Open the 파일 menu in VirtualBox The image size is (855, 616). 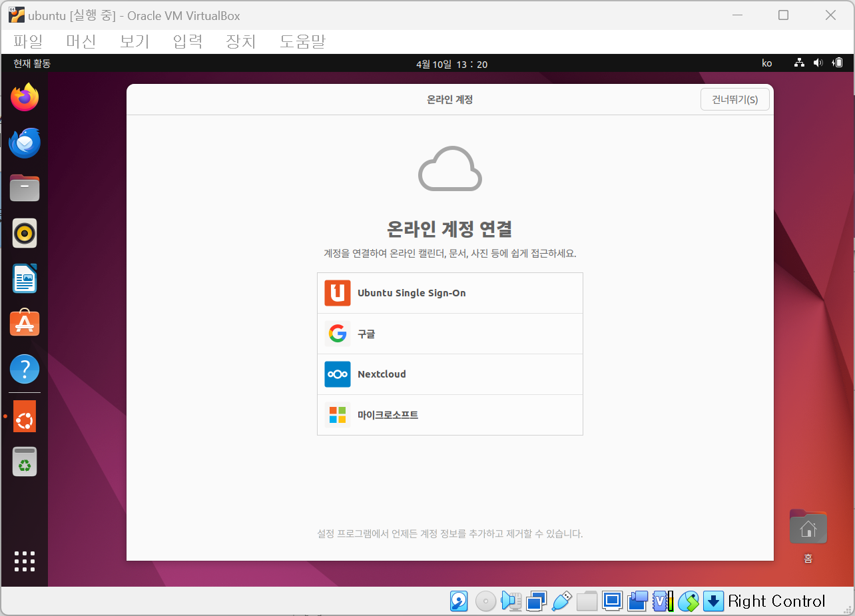point(28,41)
